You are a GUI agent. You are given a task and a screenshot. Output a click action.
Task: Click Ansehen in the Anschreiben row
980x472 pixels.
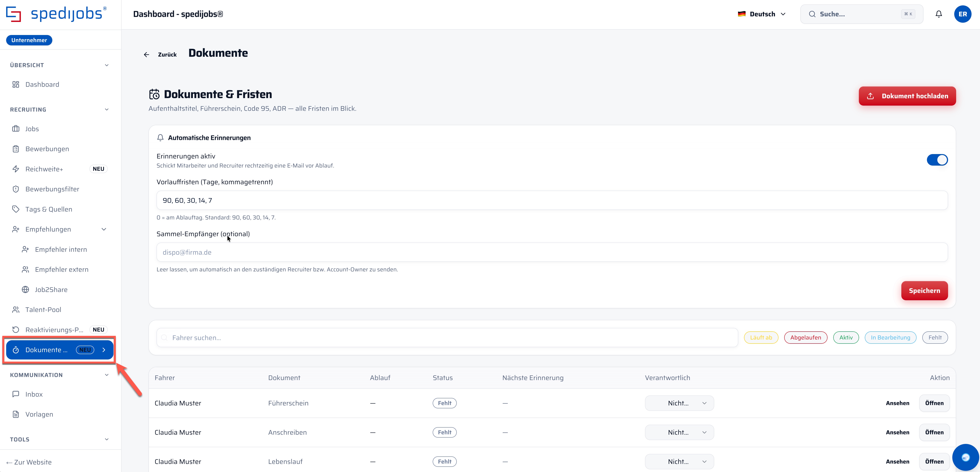coord(897,432)
